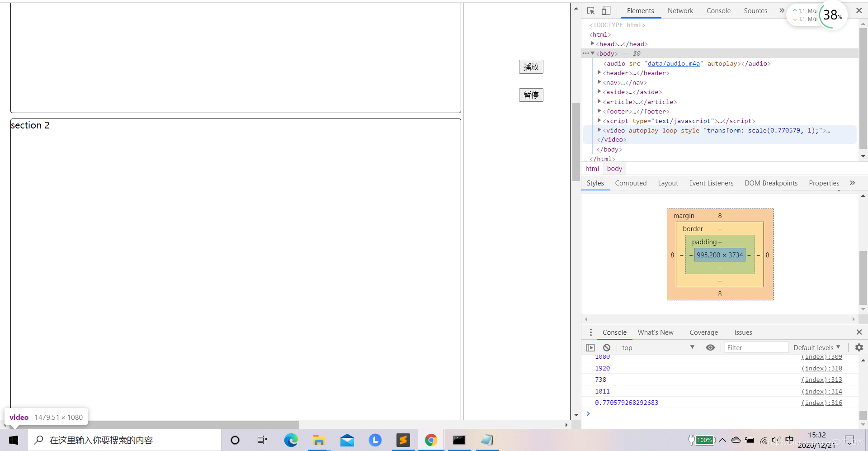Open the DOM Breakpoints pane

pyautogui.click(x=771, y=183)
